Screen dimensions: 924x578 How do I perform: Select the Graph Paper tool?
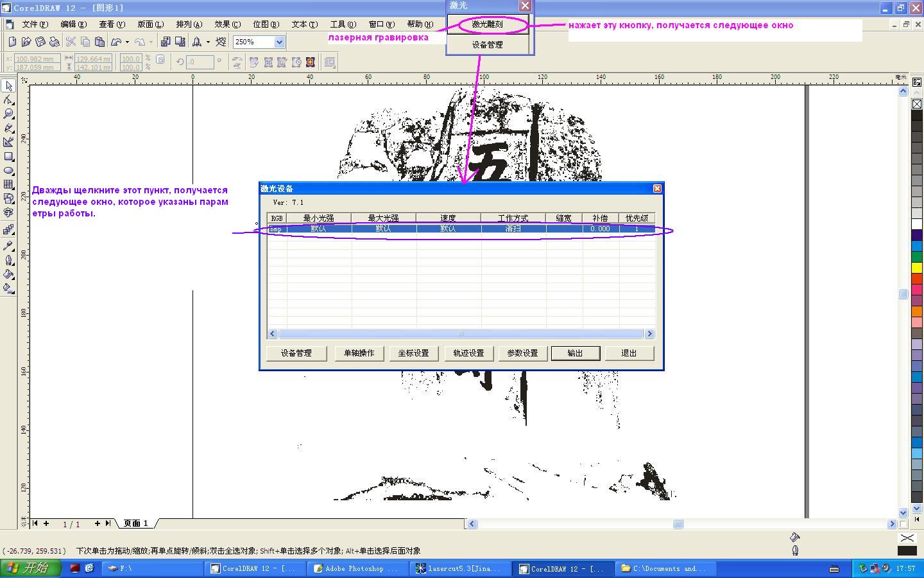(8, 185)
